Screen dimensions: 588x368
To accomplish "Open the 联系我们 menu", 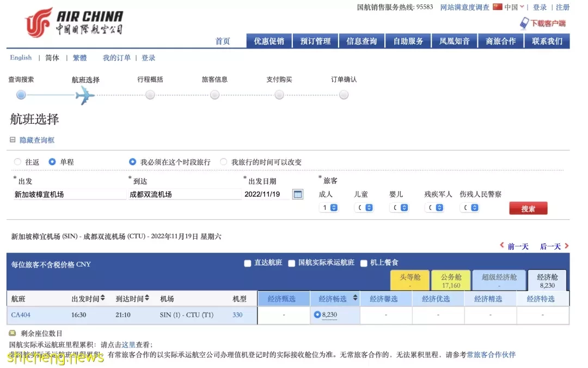I will coord(547,41).
